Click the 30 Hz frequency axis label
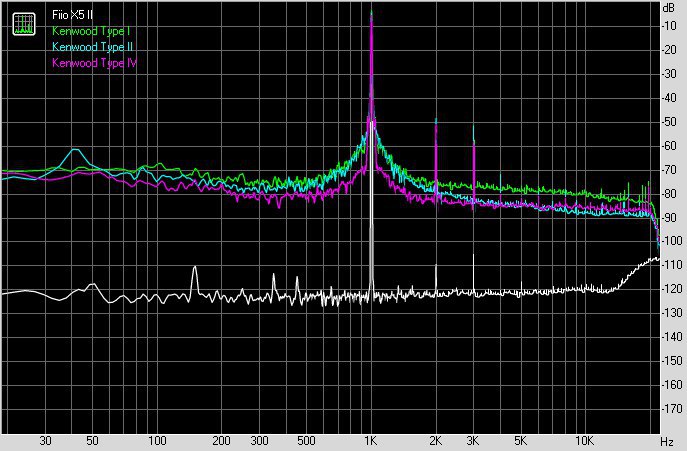This screenshot has width=687, height=451. [x=45, y=440]
